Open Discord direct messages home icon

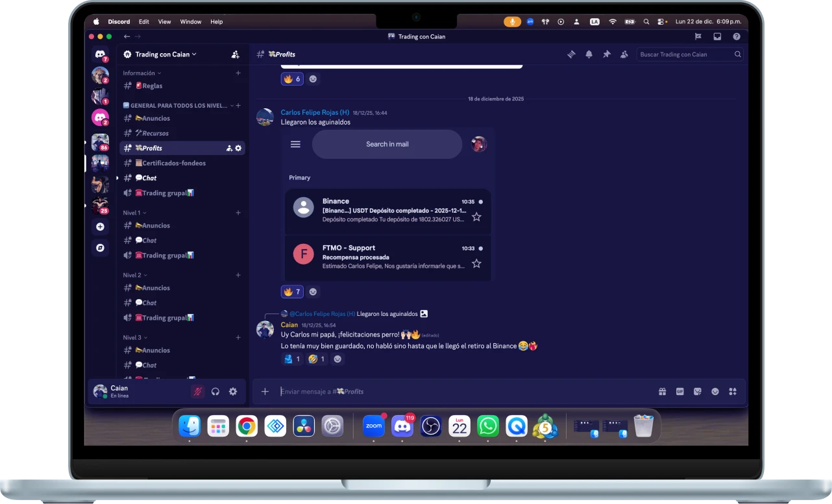[100, 55]
